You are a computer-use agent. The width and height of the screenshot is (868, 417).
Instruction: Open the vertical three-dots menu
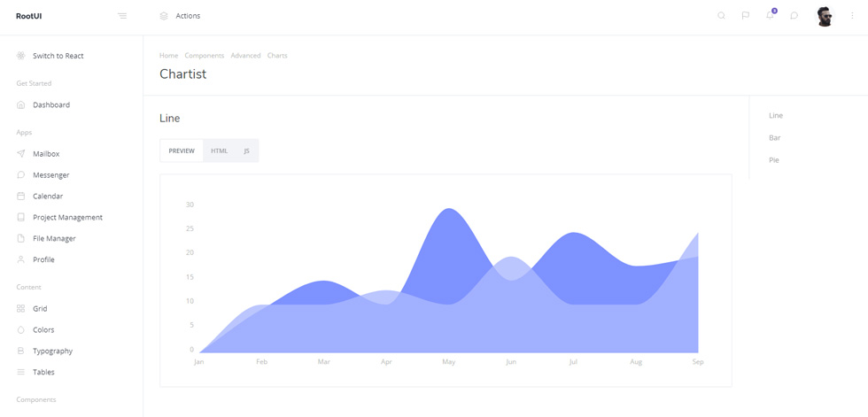852,16
